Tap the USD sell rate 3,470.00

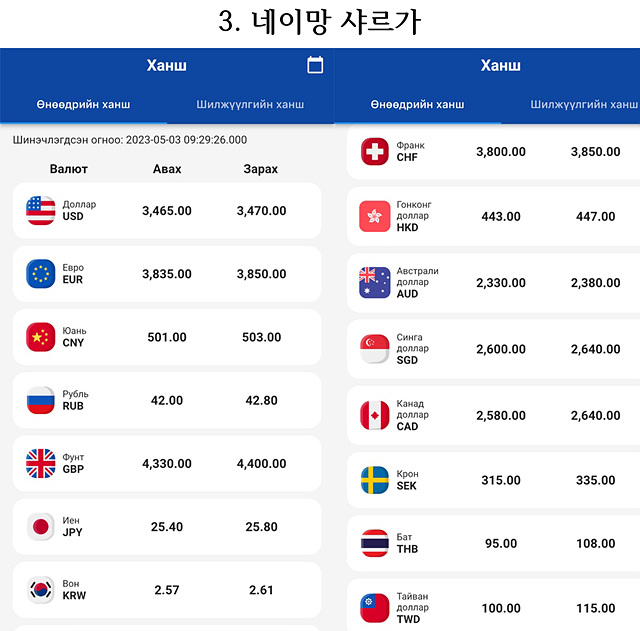(261, 211)
